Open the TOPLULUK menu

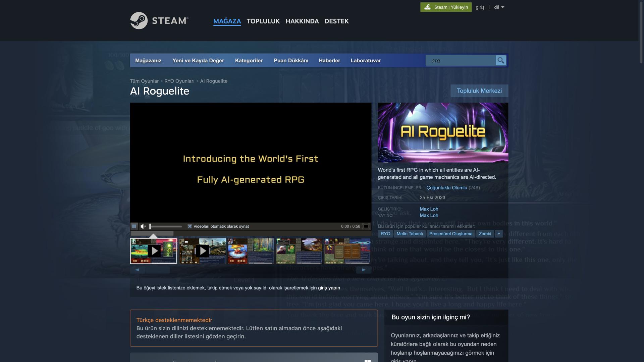click(263, 21)
